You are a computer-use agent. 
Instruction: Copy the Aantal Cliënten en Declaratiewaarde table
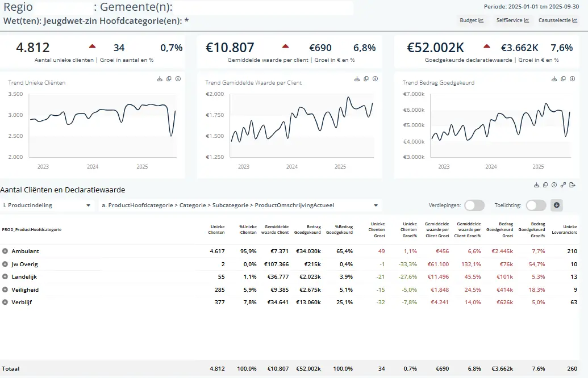[545, 185]
